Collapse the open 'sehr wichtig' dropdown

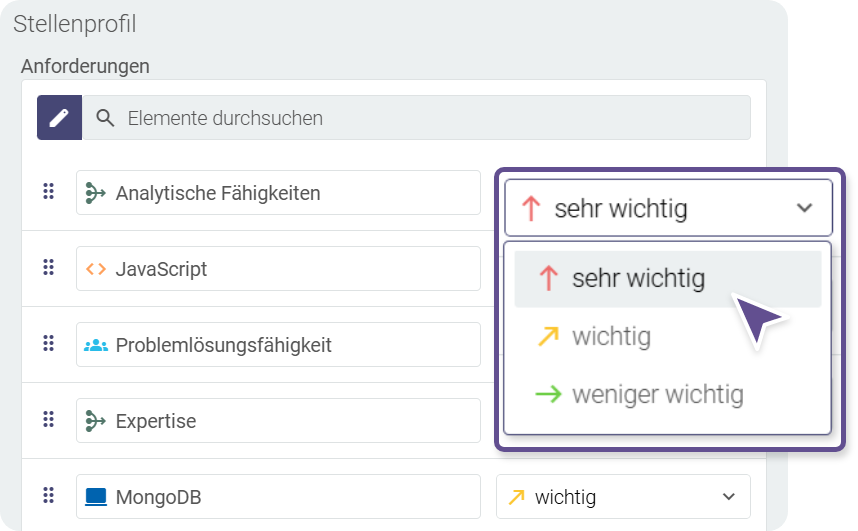tap(804, 208)
